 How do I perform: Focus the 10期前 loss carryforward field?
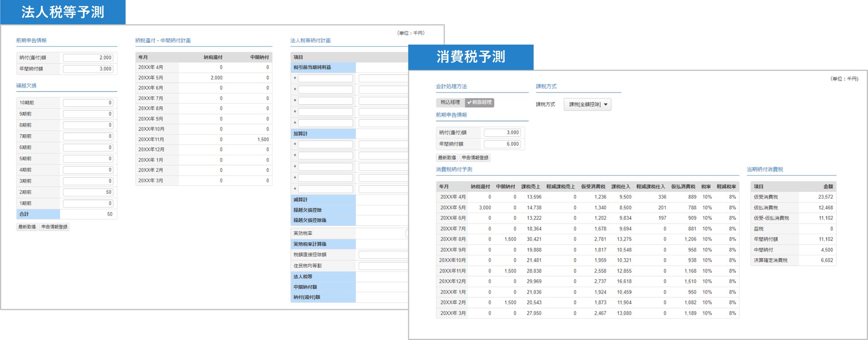point(88,103)
